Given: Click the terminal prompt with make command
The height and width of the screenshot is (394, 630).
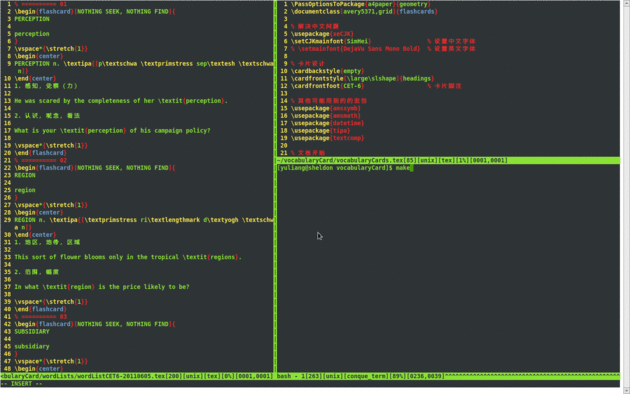Looking at the screenshot, I should 344,168.
